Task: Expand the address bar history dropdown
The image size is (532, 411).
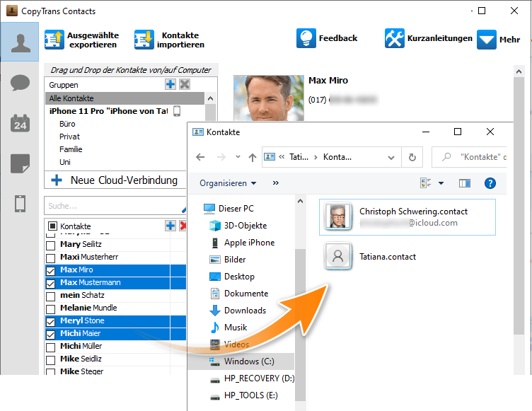Action: 391,158
